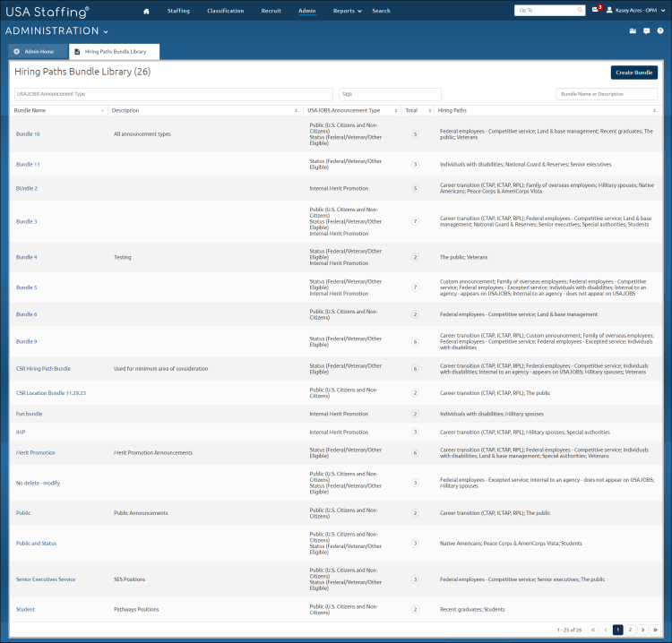Expand the ADMINISTRATION dropdown
Image resolution: width=672 pixels, height=643 pixels.
[106, 31]
